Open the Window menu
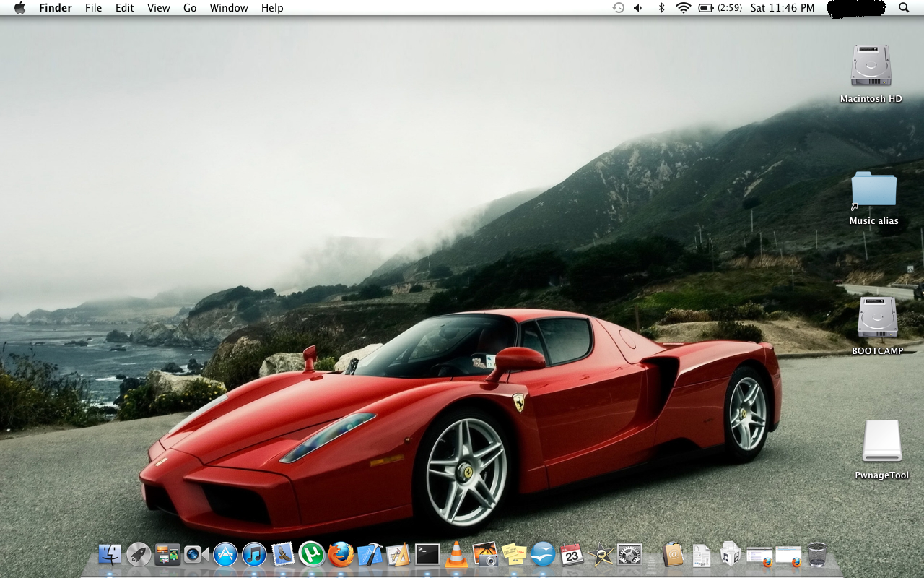This screenshot has width=924, height=578. click(x=229, y=8)
